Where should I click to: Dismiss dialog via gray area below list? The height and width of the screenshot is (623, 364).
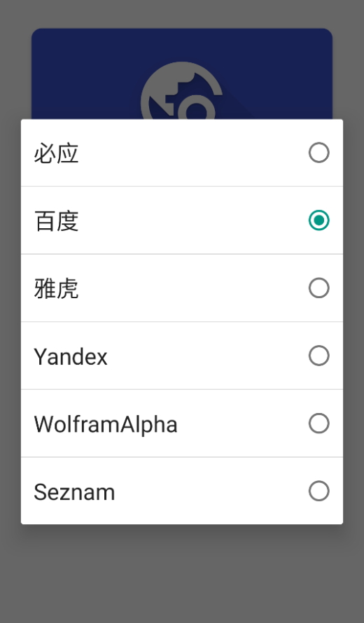click(182, 572)
